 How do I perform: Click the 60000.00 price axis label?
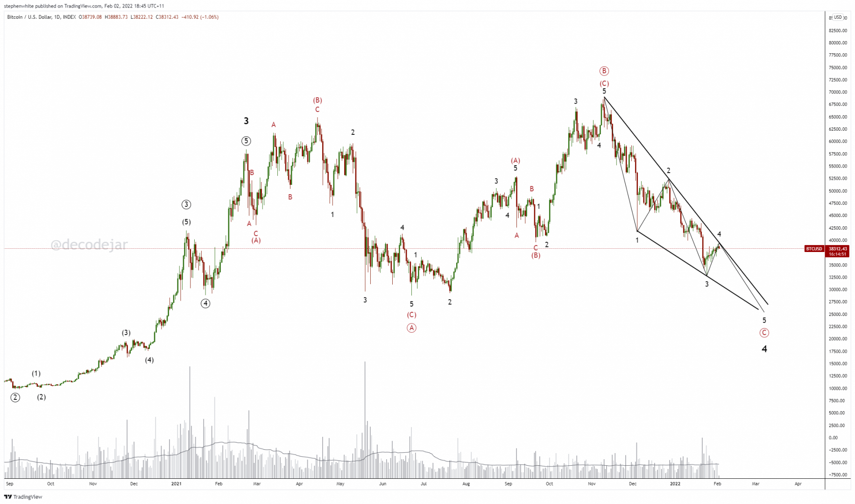click(838, 141)
